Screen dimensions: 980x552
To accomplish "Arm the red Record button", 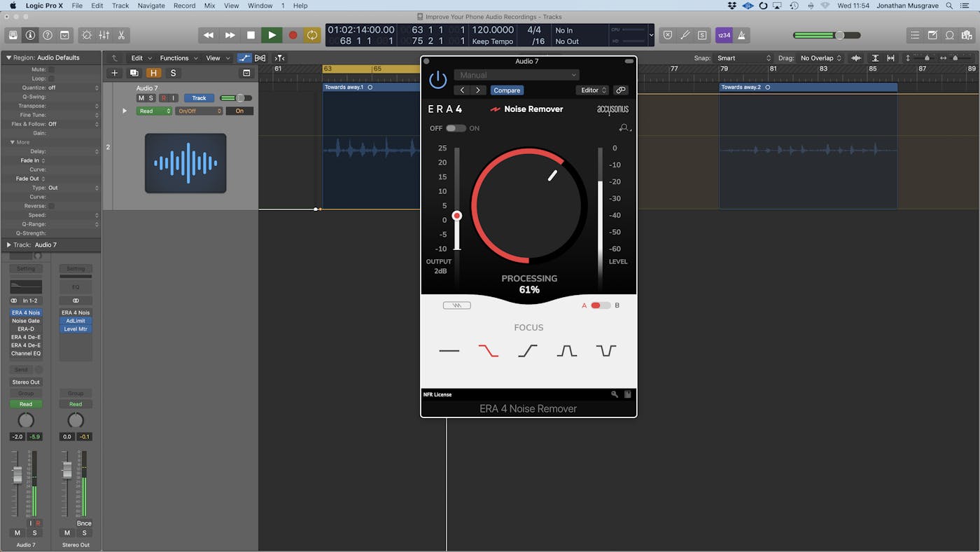I will point(293,35).
